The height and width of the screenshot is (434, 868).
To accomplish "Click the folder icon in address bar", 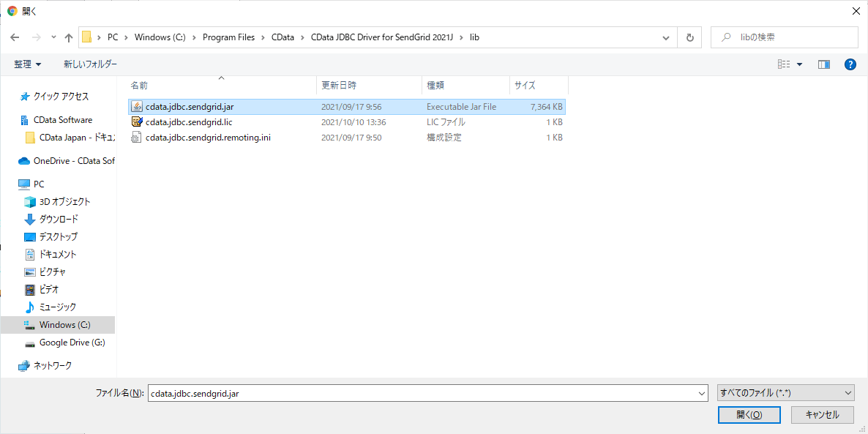I will tap(87, 37).
